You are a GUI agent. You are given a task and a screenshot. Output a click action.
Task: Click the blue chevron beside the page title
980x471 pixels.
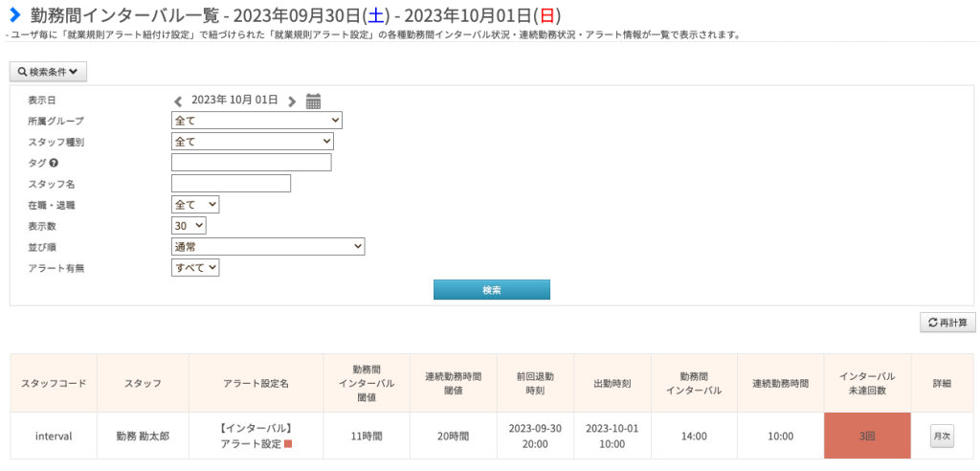coord(15,13)
